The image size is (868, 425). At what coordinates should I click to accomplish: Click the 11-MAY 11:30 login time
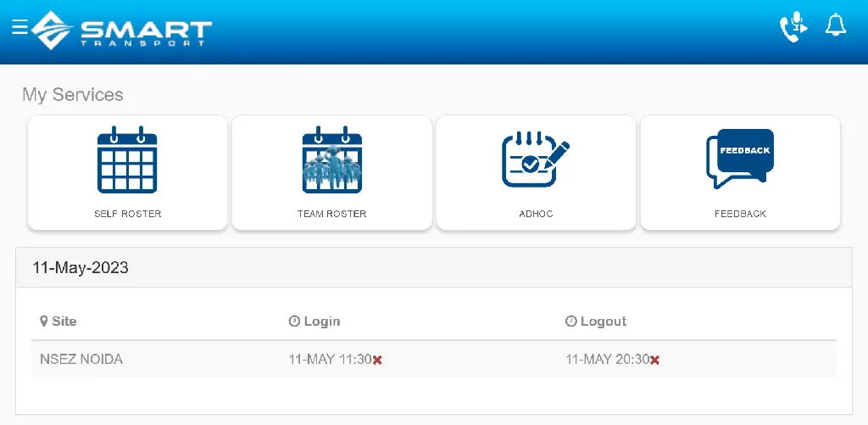(330, 359)
